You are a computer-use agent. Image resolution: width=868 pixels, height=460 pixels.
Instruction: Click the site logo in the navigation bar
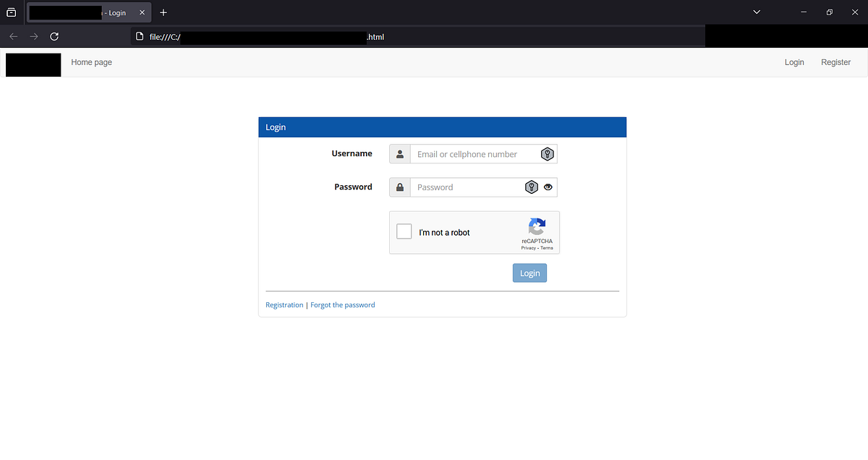33,64
